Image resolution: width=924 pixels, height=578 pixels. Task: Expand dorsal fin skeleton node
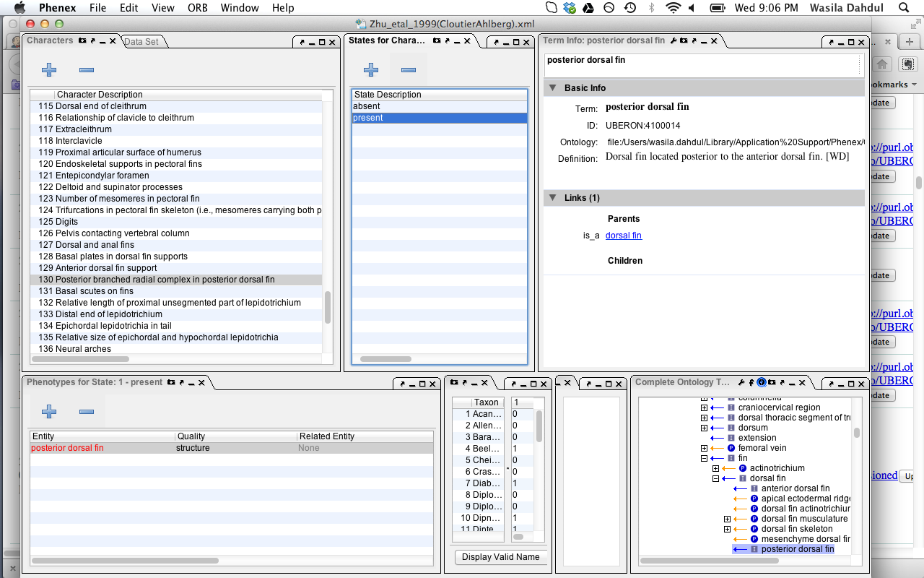pyautogui.click(x=727, y=529)
